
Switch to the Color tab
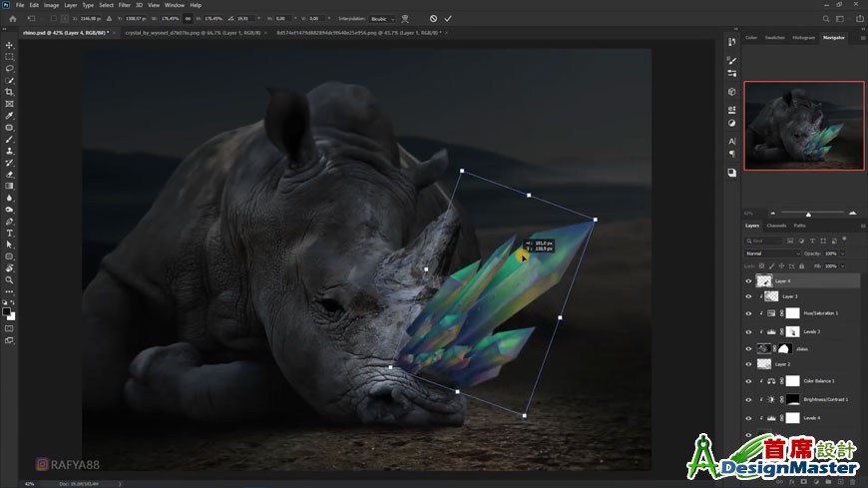(x=751, y=38)
